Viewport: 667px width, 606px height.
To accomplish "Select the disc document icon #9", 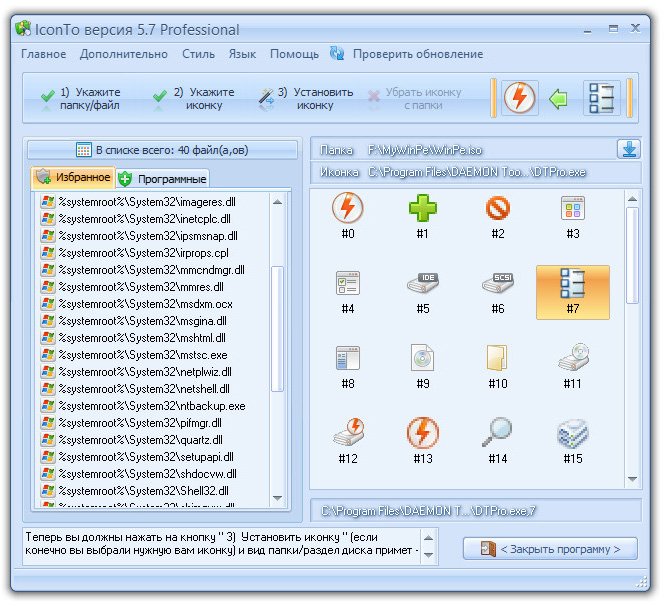I will tap(422, 359).
